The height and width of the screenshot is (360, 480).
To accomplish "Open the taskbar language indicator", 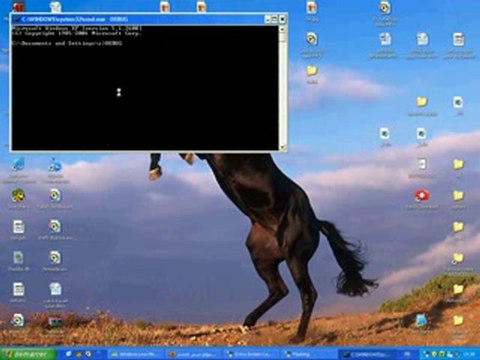I will click(407, 354).
